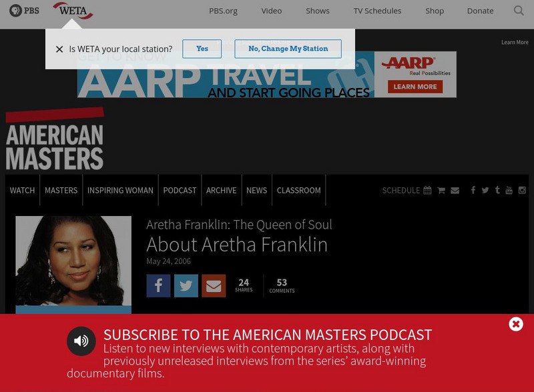The height and width of the screenshot is (392, 534).
Task: Open the YouTube icon in the nav bar
Action: click(x=509, y=190)
